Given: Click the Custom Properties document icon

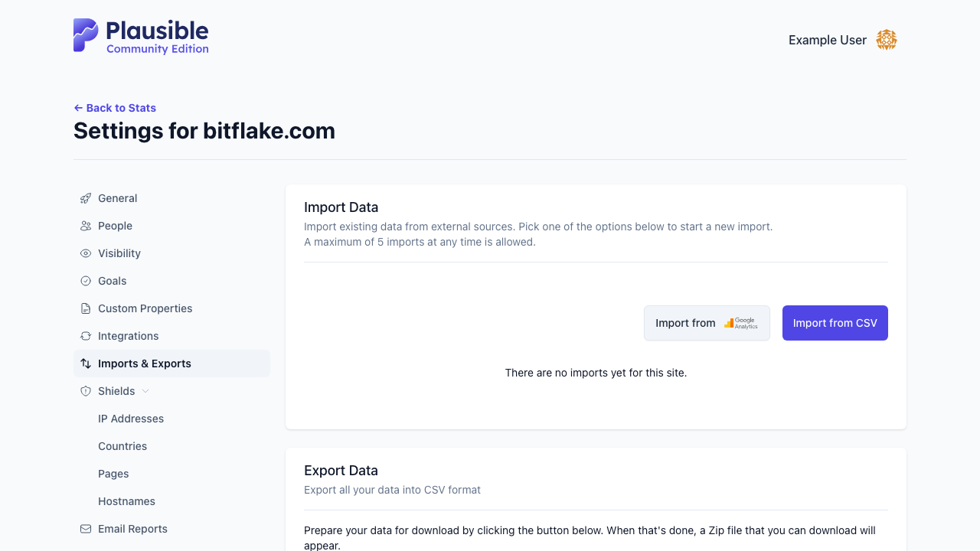Looking at the screenshot, I should (86, 308).
